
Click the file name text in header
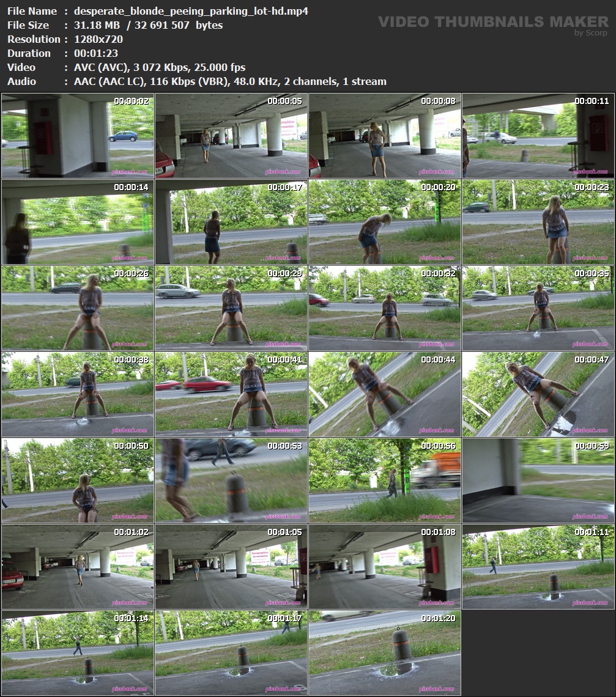pos(191,11)
